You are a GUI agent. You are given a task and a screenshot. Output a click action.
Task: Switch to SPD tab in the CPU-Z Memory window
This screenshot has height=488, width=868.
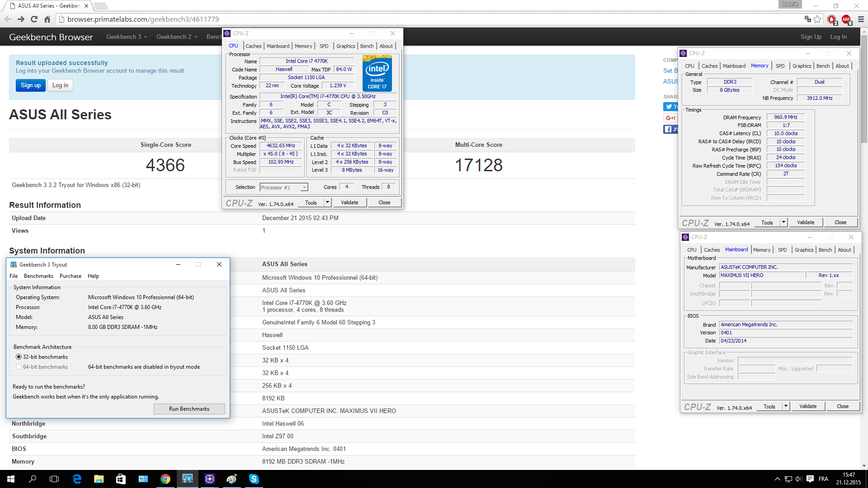tap(780, 66)
